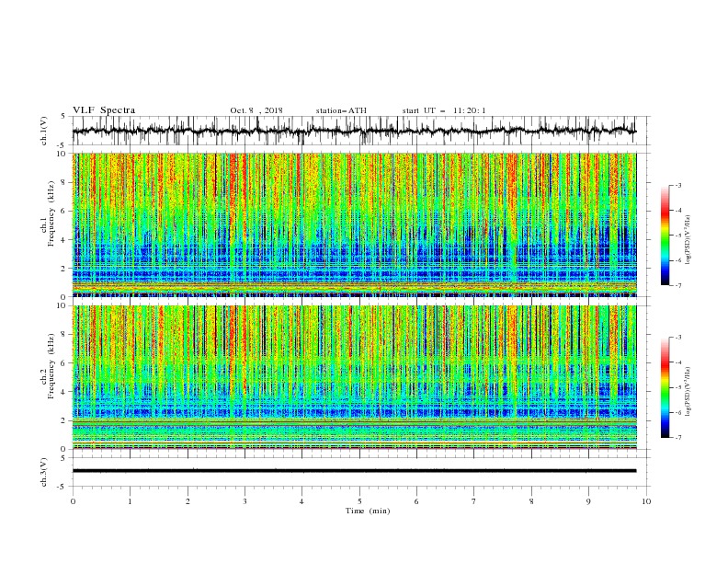Click the 'ch.1(V)' waveform axis label

tap(44, 131)
